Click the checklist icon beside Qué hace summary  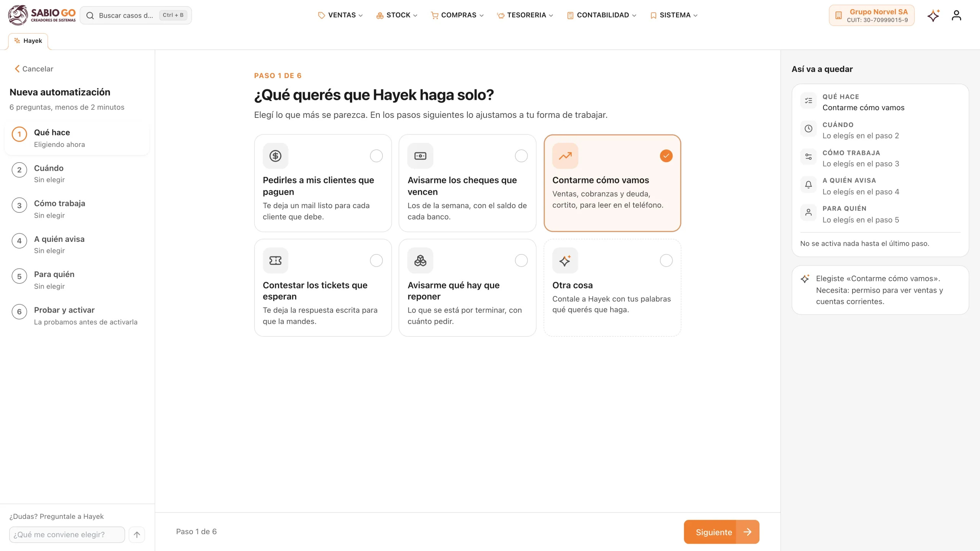click(x=808, y=101)
